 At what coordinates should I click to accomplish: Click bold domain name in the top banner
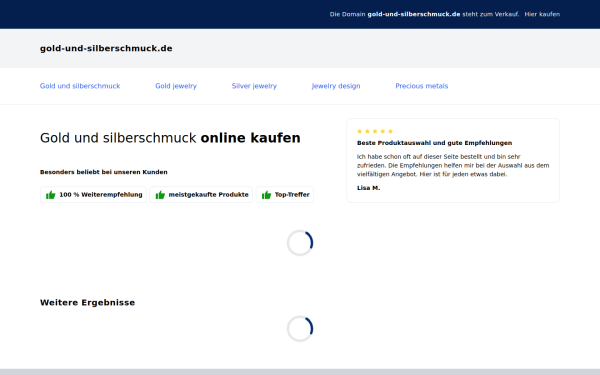pos(414,14)
